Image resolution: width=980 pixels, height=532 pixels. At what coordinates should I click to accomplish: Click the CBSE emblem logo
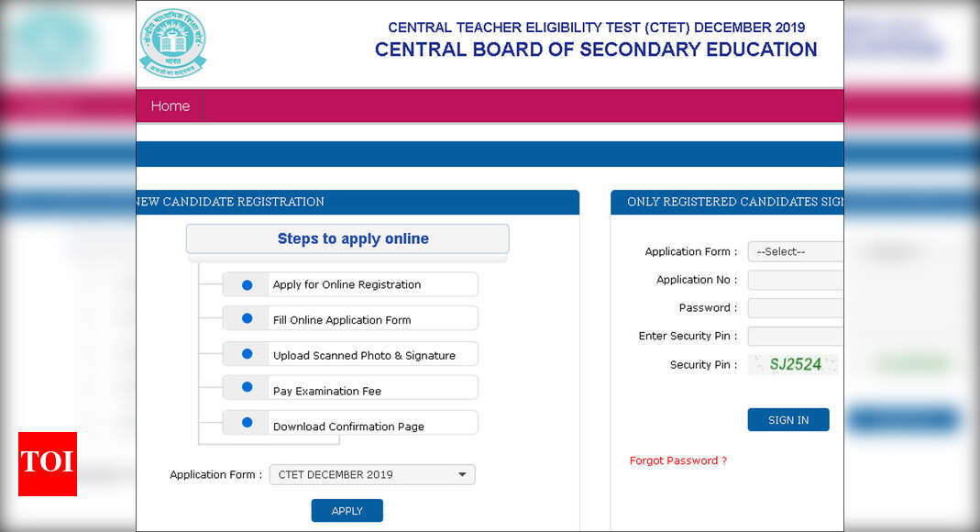click(172, 42)
